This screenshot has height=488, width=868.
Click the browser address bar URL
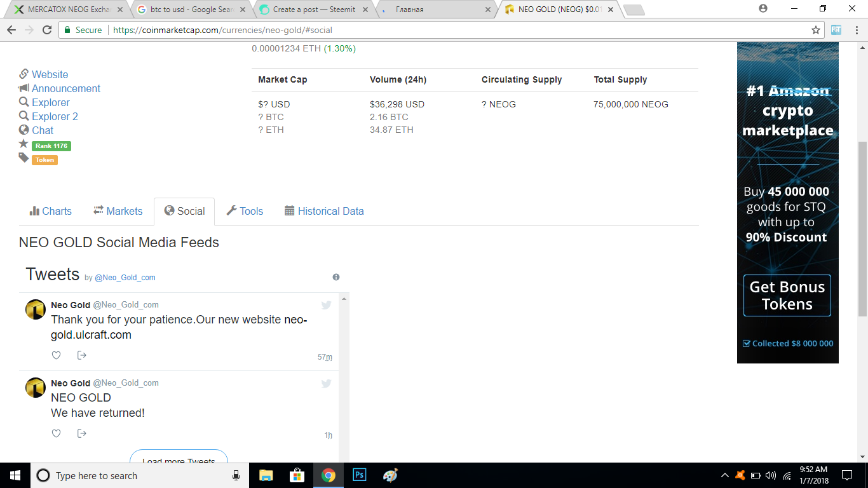click(x=222, y=30)
